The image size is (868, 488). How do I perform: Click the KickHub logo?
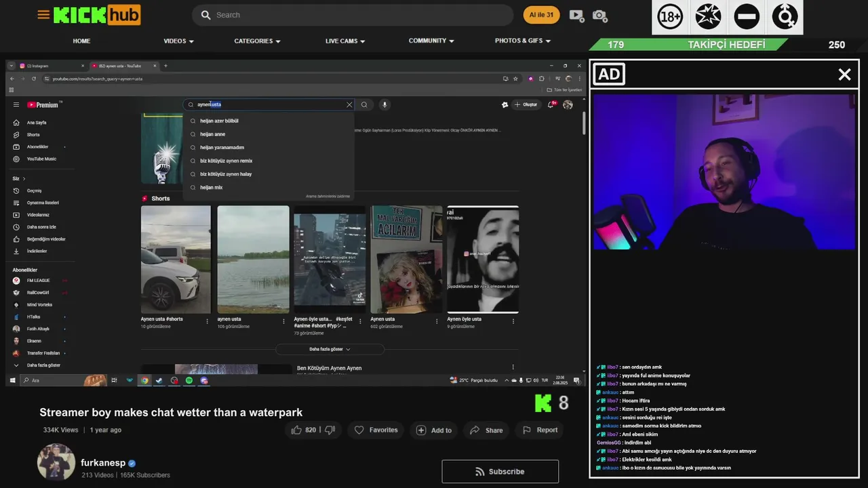point(97,14)
